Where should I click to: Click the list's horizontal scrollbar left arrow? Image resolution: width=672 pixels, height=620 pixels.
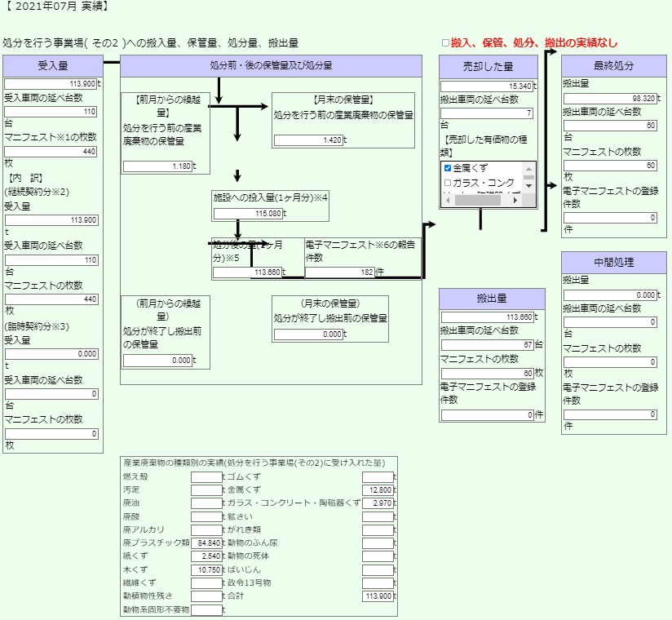click(449, 200)
